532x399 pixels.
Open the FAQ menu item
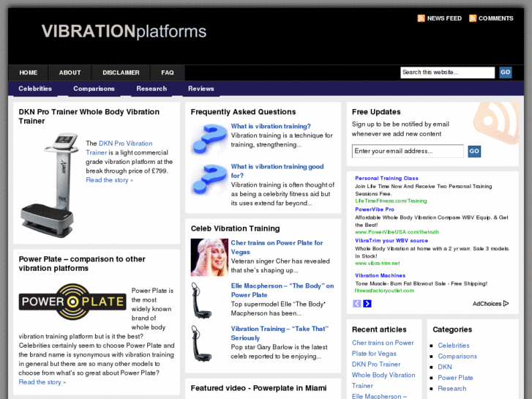coord(168,72)
